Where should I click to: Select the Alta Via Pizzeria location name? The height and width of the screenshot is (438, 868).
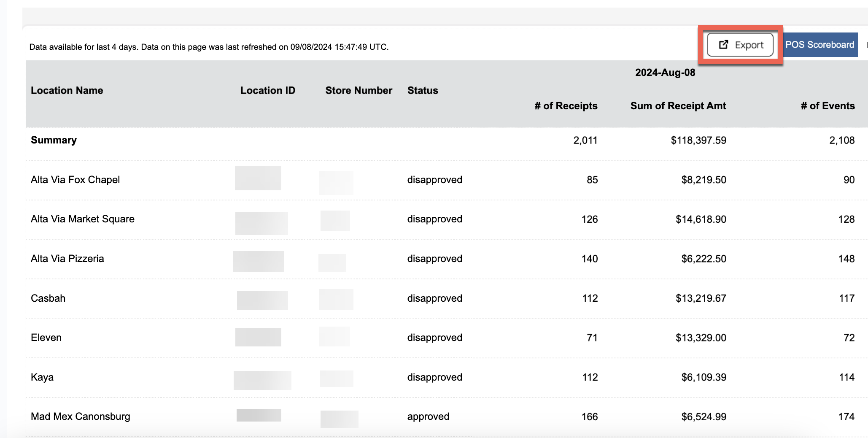coord(67,259)
